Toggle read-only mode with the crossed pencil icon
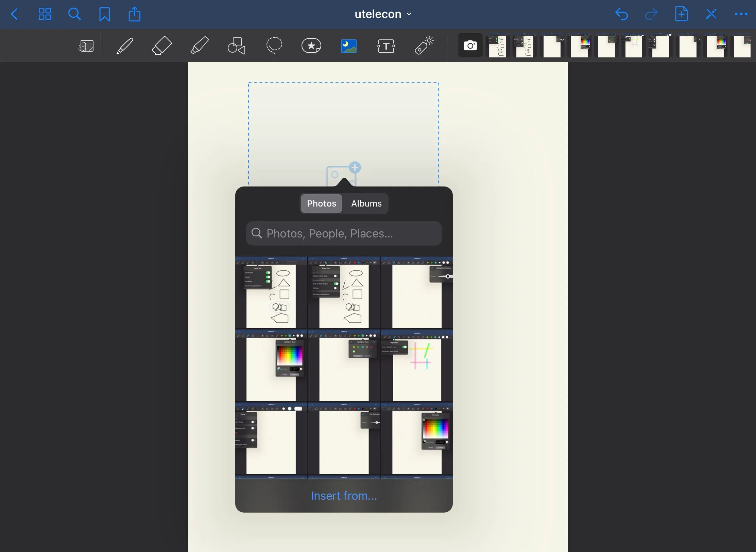Image resolution: width=756 pixels, height=552 pixels. pyautogui.click(x=711, y=14)
